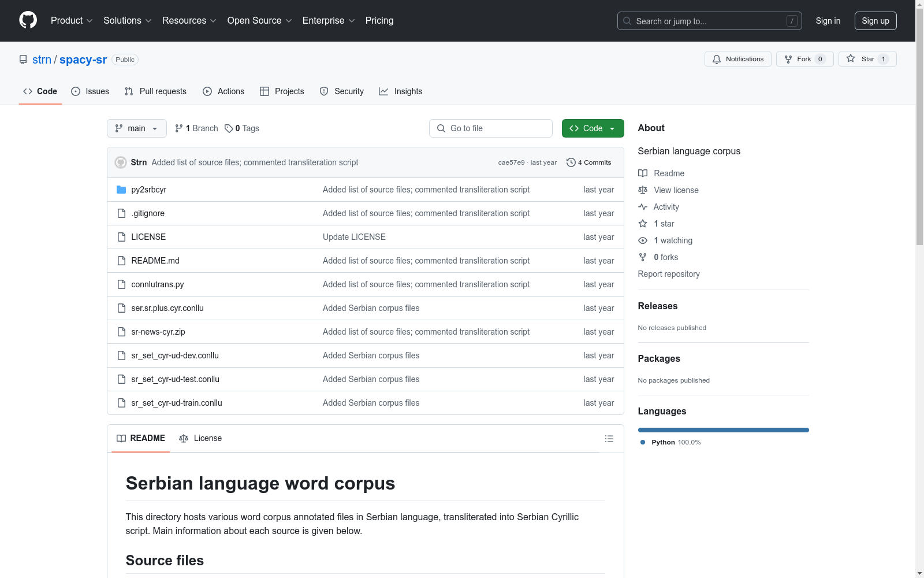
Task: Click the Search or jump to field
Action: point(710,21)
